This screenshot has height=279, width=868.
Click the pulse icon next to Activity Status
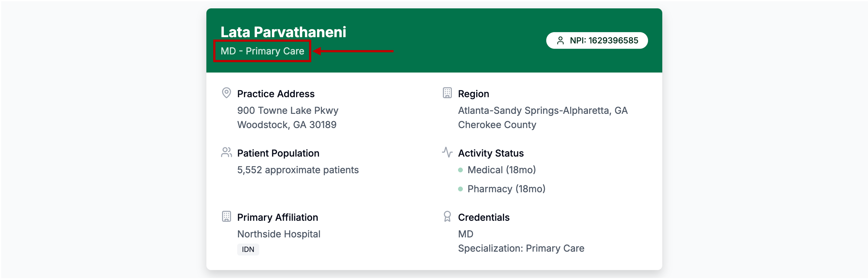(447, 152)
